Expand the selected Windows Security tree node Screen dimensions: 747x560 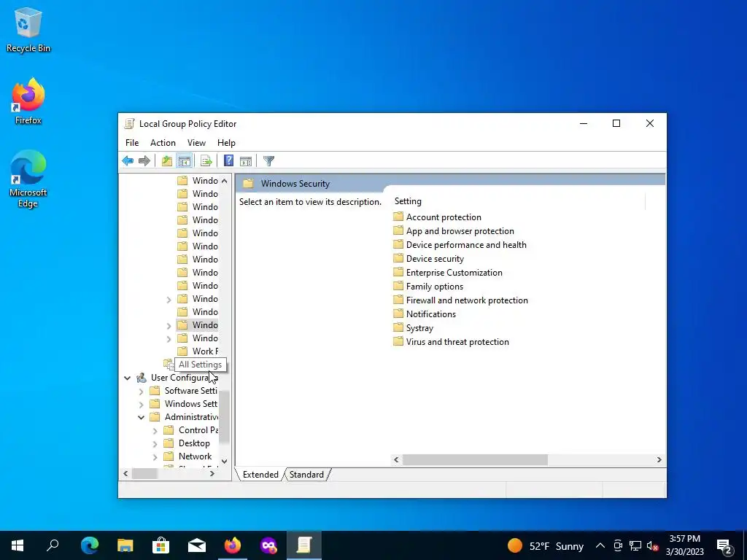pyautogui.click(x=169, y=326)
